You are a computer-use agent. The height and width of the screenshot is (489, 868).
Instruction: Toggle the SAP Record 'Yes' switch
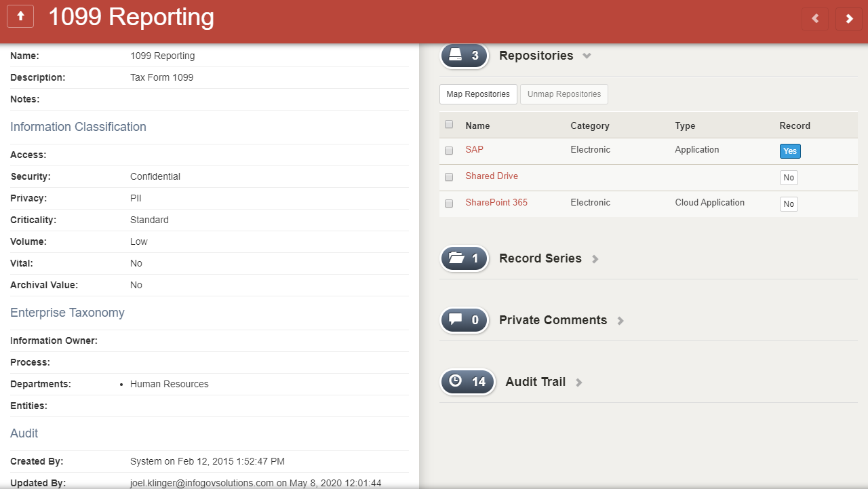click(790, 151)
